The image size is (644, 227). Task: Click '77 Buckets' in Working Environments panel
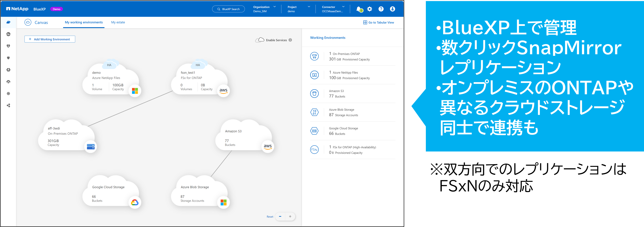(x=337, y=96)
